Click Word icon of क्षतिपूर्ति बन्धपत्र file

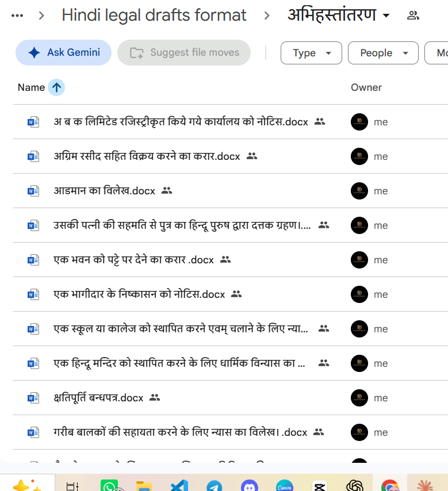[33, 398]
